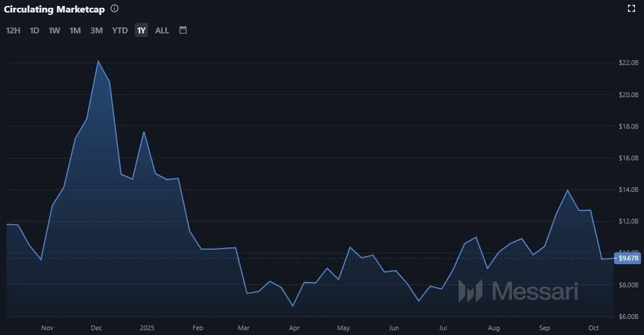Click the chart peak near December
644x335 pixels.
(x=98, y=61)
